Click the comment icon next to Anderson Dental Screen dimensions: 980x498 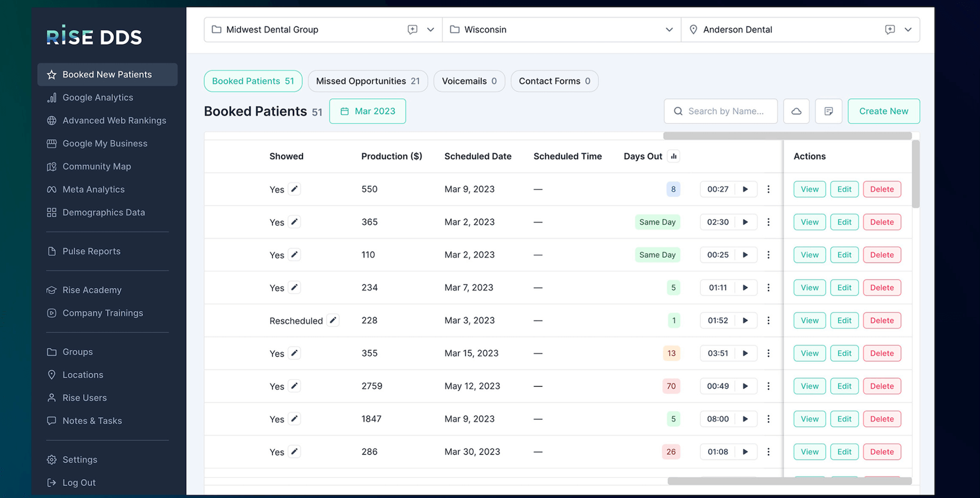click(890, 29)
